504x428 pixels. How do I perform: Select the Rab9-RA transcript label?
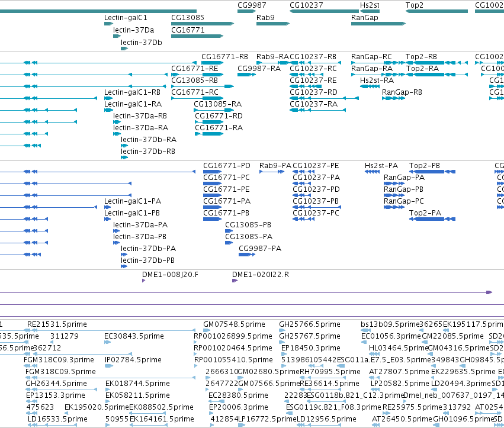click(272, 57)
